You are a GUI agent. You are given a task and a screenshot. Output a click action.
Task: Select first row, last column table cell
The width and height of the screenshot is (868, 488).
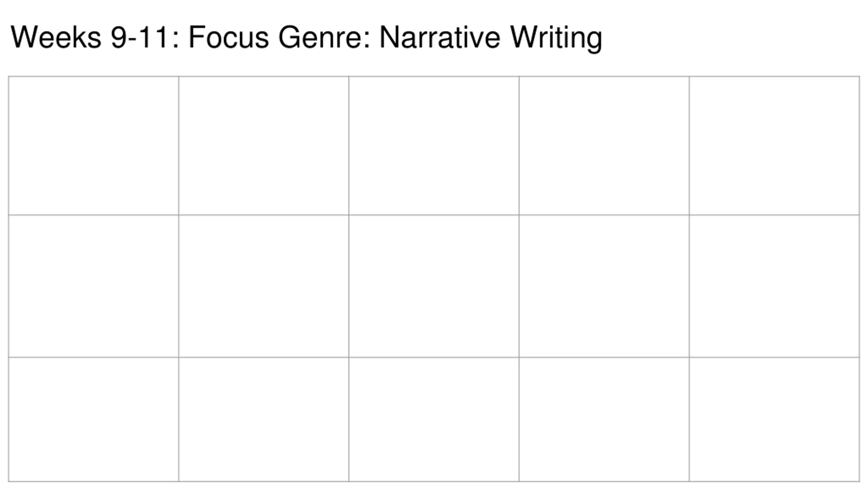[774, 146]
